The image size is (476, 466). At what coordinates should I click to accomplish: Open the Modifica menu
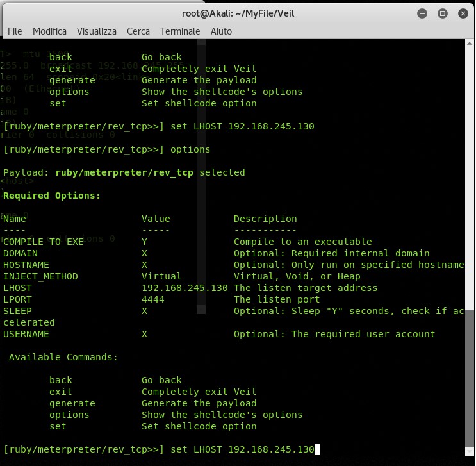point(49,31)
